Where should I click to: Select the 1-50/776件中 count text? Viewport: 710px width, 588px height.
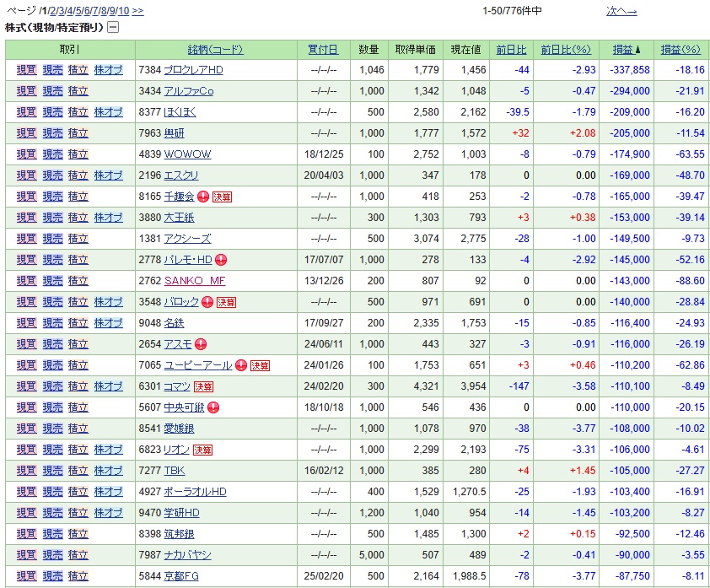tap(512, 11)
